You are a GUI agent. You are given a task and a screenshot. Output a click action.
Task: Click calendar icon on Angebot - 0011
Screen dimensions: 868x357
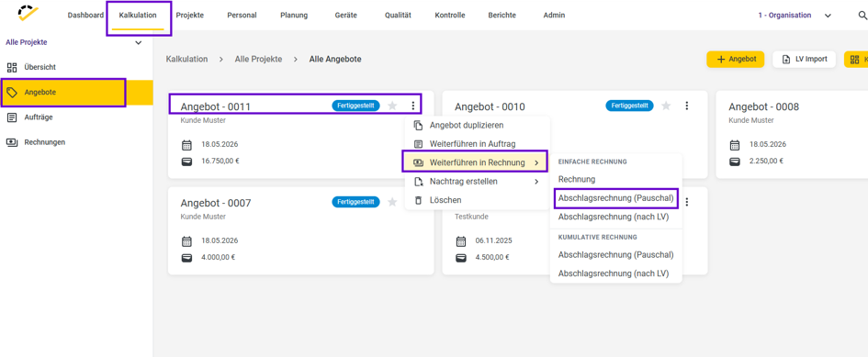[x=187, y=145]
